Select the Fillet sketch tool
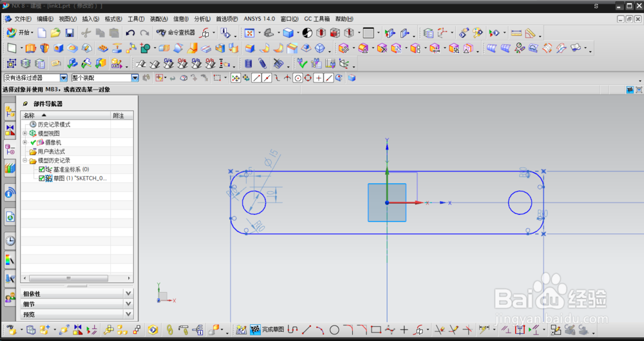644x341 pixels. pyautogui.click(x=348, y=329)
